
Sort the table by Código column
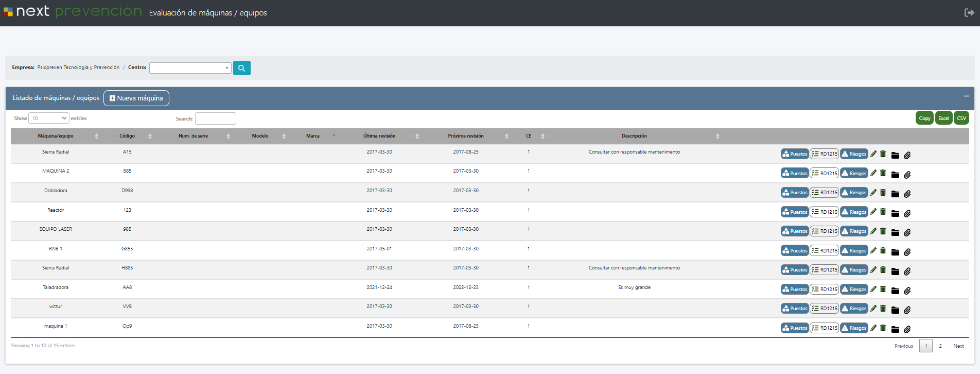[127, 136]
